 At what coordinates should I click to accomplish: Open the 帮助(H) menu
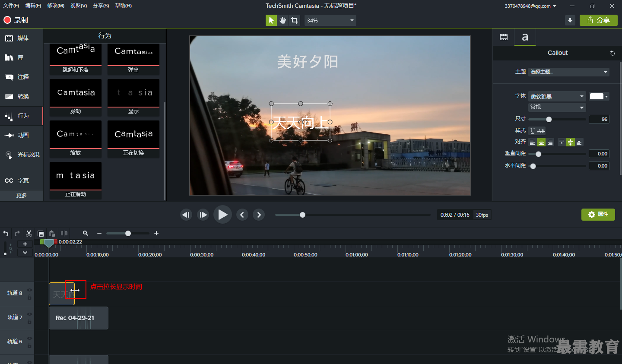[x=124, y=6]
